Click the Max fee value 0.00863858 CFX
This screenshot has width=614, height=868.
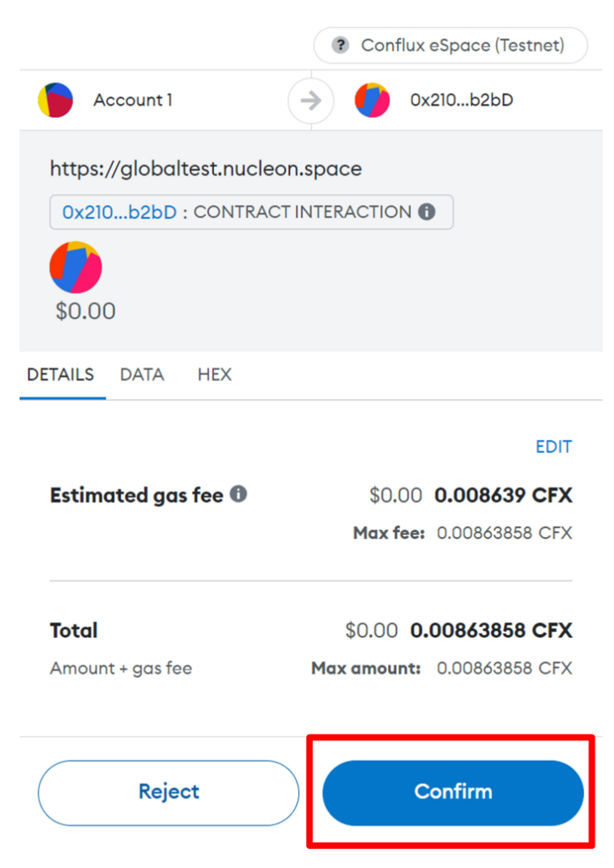click(x=504, y=533)
